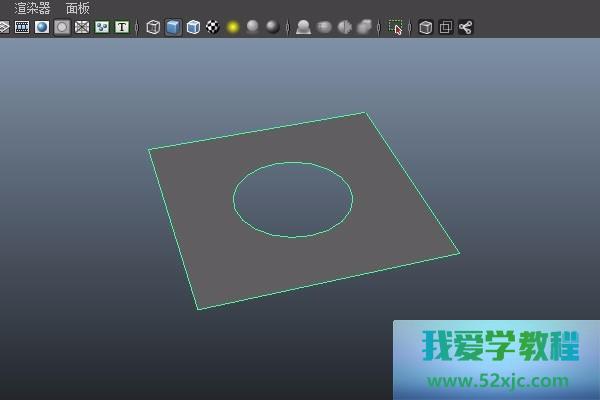Open the 渲染器 menu
The height and width of the screenshot is (400, 600).
click(x=32, y=8)
